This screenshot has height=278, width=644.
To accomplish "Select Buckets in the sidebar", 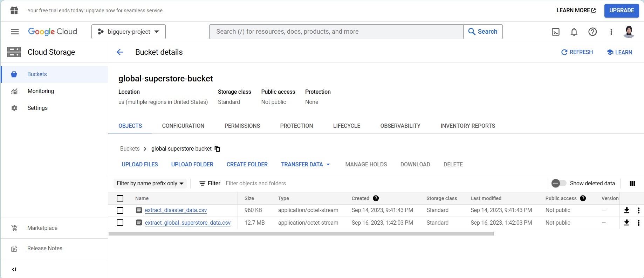I will (55, 74).
